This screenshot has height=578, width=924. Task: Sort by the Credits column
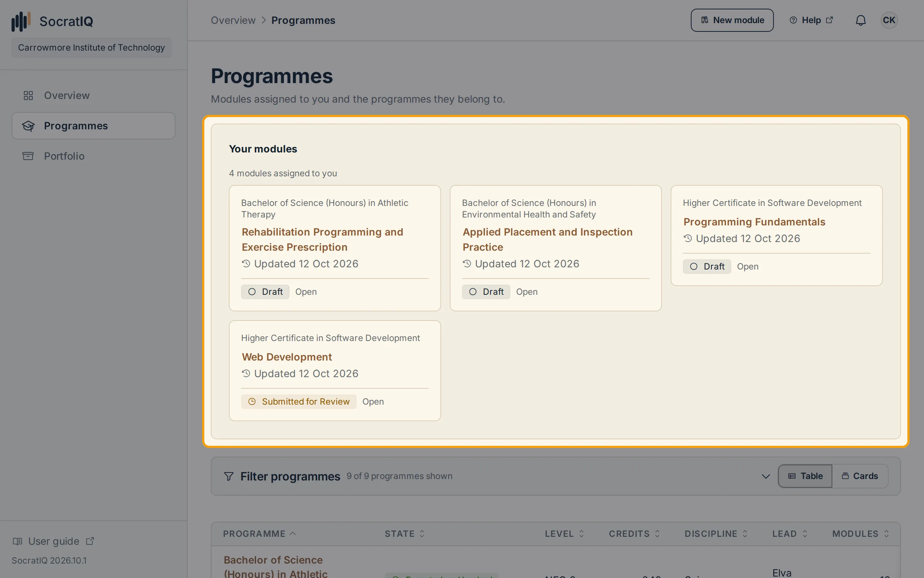pyautogui.click(x=634, y=534)
